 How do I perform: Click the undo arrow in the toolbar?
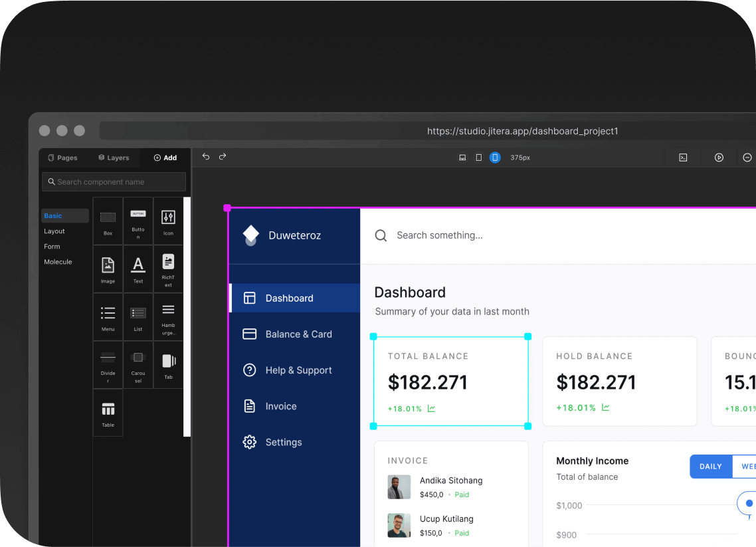tap(206, 157)
